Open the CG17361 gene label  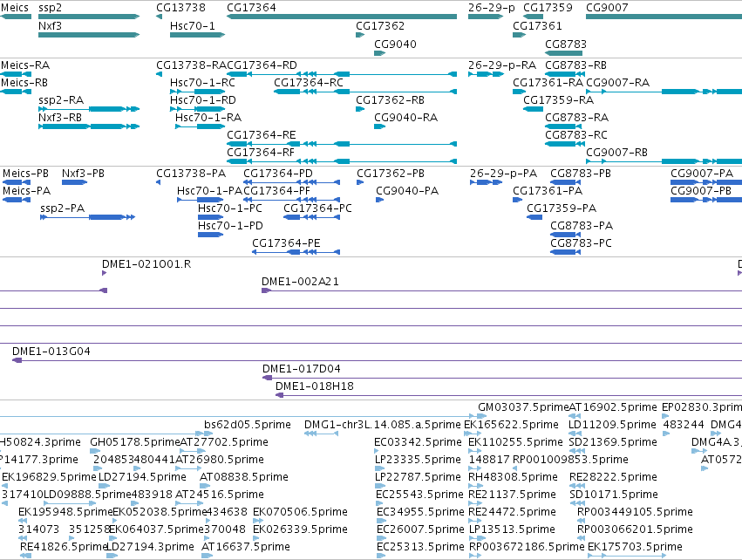(537, 25)
